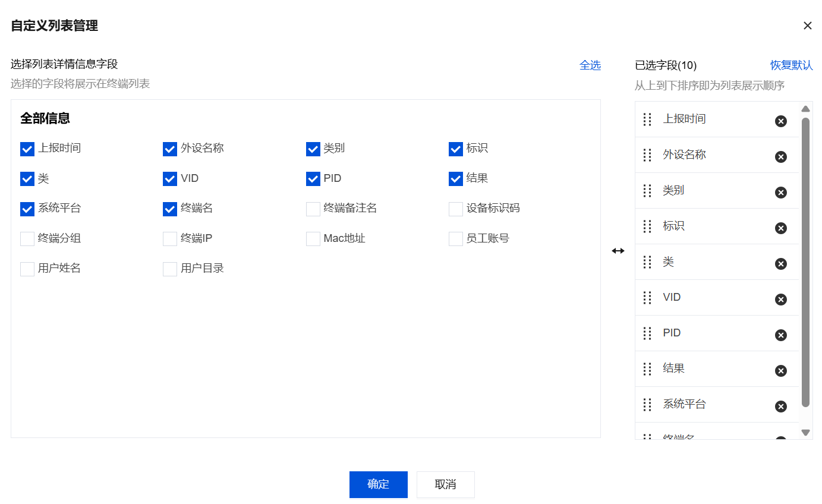This screenshot has height=504, width=822.
Task: Click 恢复默认 to restore default fields
Action: coord(792,65)
